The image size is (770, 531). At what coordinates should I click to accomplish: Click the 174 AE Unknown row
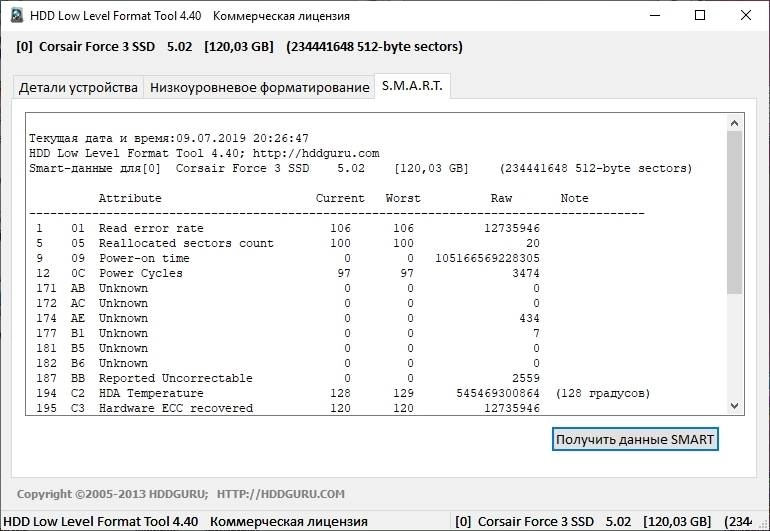[288, 318]
